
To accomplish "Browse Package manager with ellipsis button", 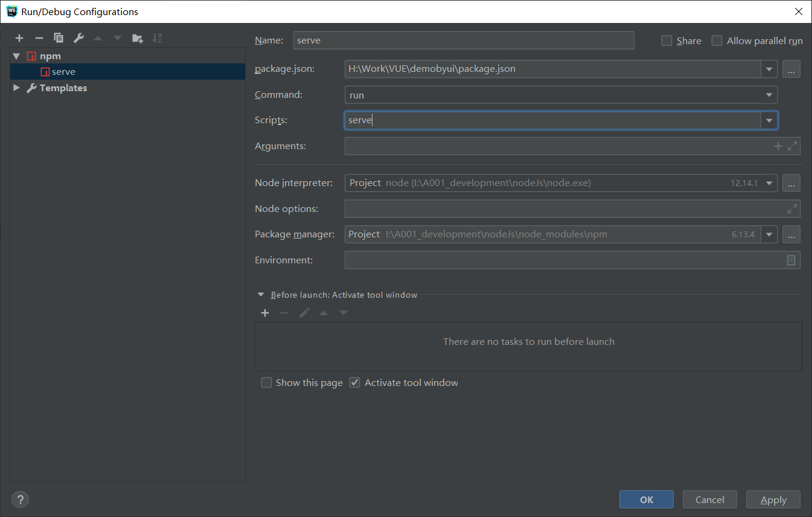I will [791, 234].
